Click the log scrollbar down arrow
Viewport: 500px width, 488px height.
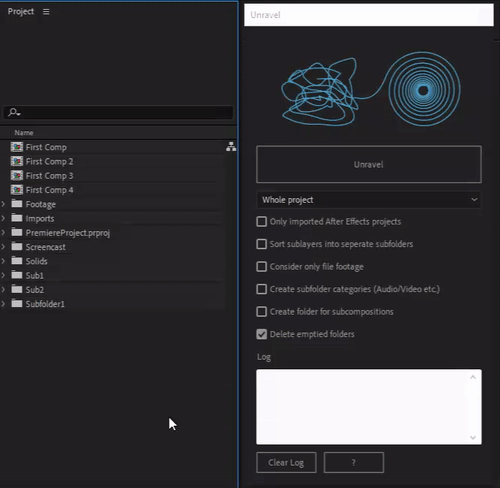tap(473, 437)
